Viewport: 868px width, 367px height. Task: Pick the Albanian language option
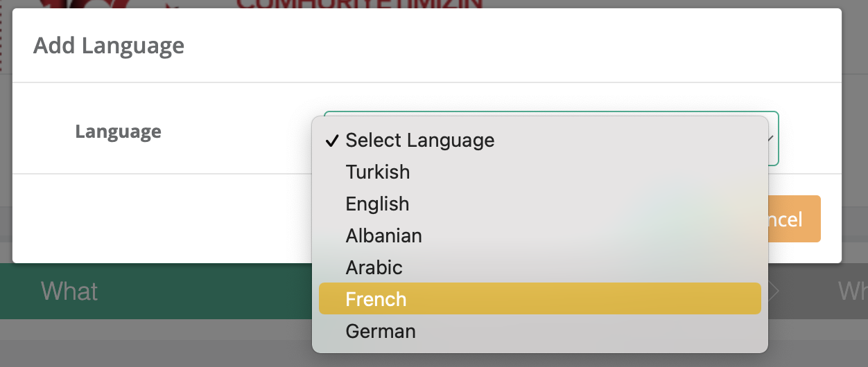[383, 235]
